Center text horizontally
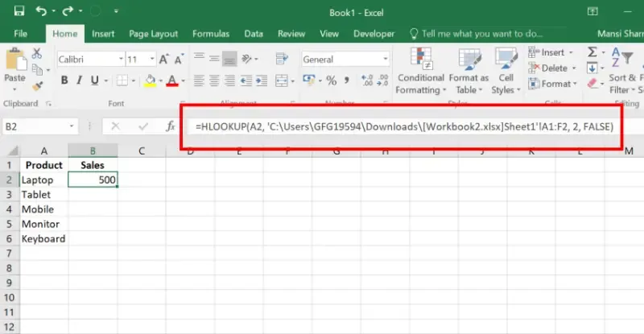The width and height of the screenshot is (644, 334). [x=214, y=80]
